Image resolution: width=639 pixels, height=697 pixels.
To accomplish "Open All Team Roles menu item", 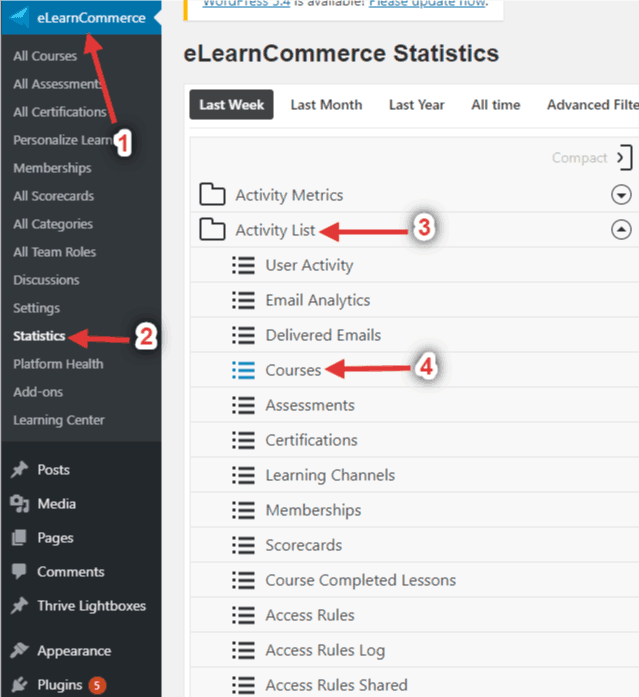I will point(55,252).
